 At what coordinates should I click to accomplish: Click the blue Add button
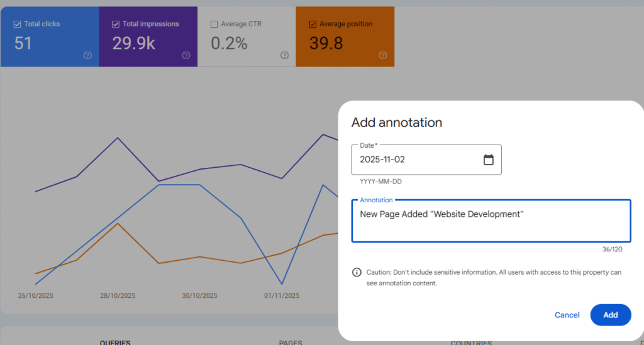pyautogui.click(x=610, y=315)
